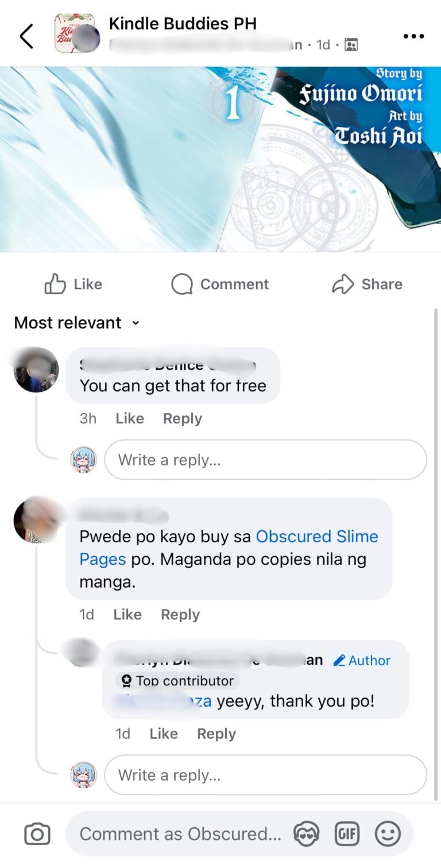
Task: Tap the Comment speech bubble icon
Action: click(x=181, y=284)
